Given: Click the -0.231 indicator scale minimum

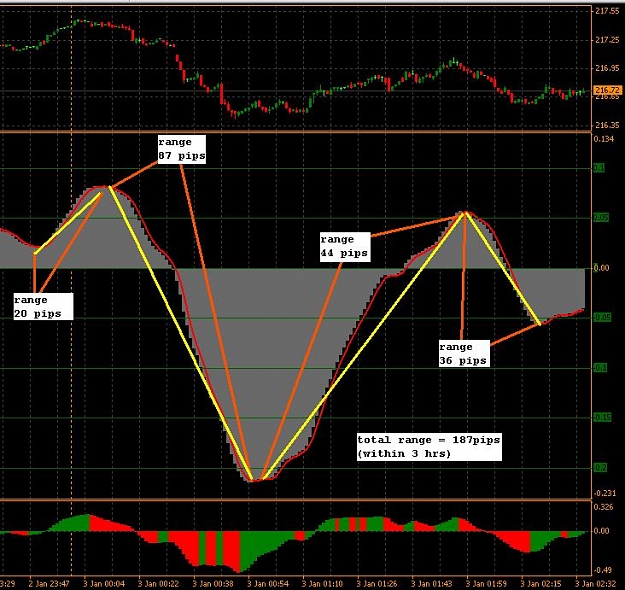Looking at the screenshot, I should click(x=605, y=493).
